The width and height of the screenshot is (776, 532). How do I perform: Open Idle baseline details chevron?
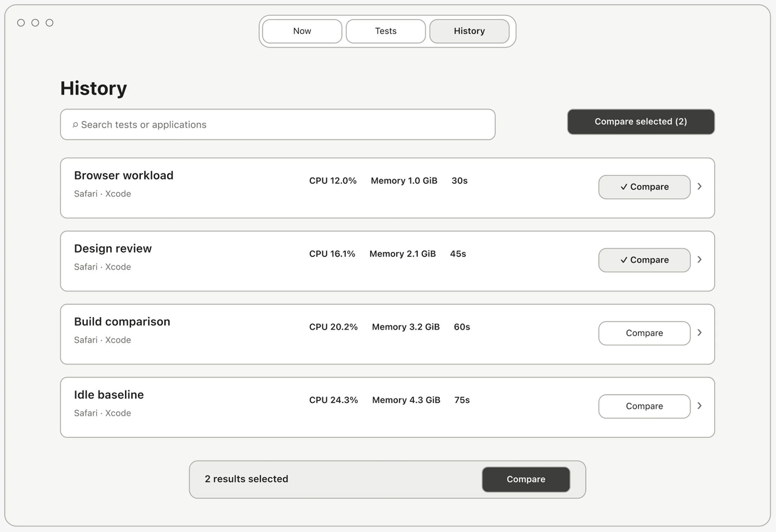699,406
